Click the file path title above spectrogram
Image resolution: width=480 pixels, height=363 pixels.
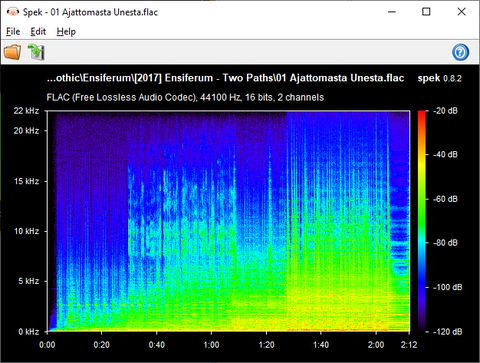(225, 78)
